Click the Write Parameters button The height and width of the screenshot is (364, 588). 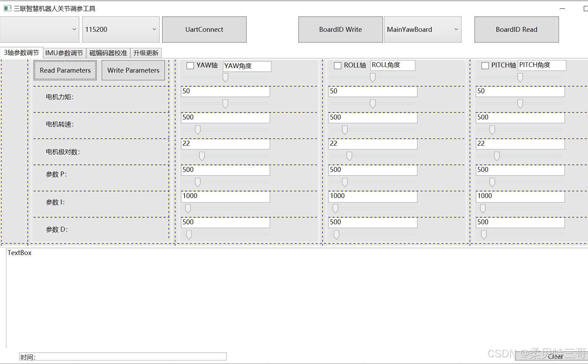[133, 70]
